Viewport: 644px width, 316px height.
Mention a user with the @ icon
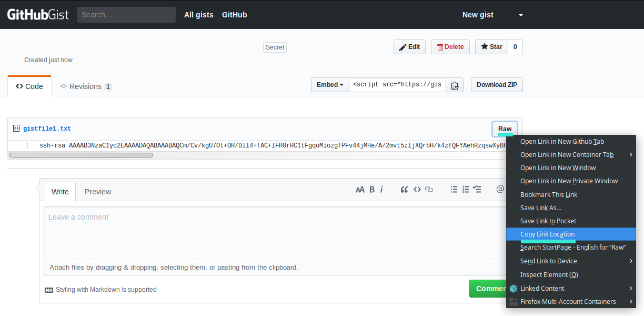tap(500, 189)
